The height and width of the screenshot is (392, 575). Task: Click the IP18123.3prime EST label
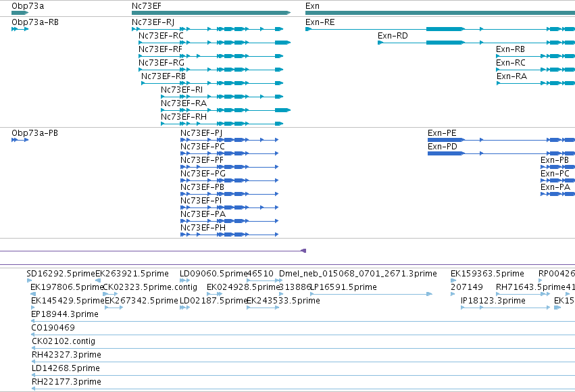[x=493, y=301]
